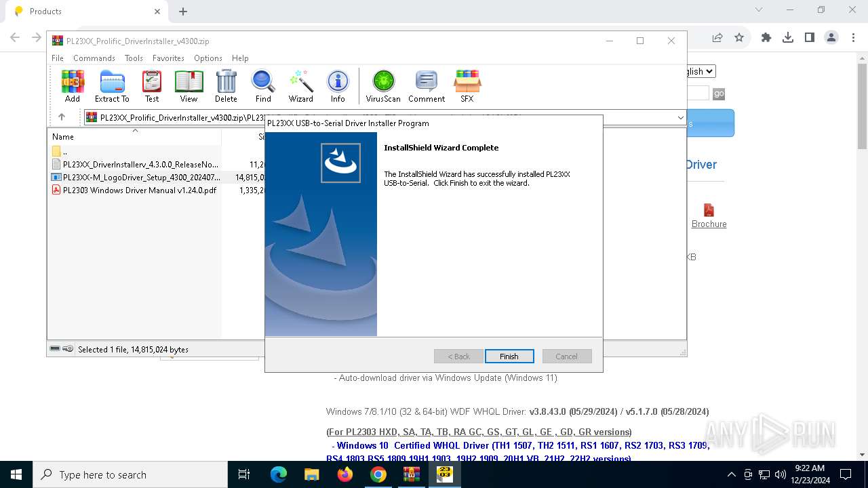Open the language selection dropdown
This screenshot has height=488, width=868.
(701, 71)
